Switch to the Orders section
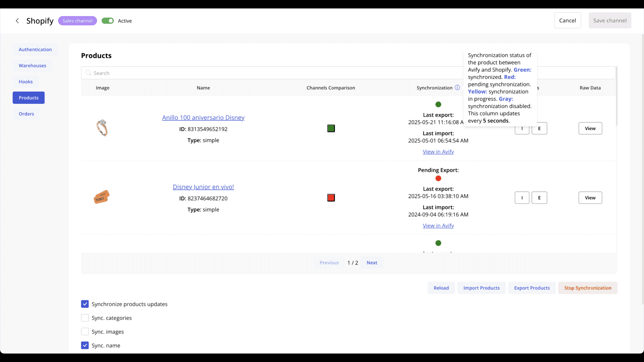The width and height of the screenshot is (644, 362). [x=26, y=114]
